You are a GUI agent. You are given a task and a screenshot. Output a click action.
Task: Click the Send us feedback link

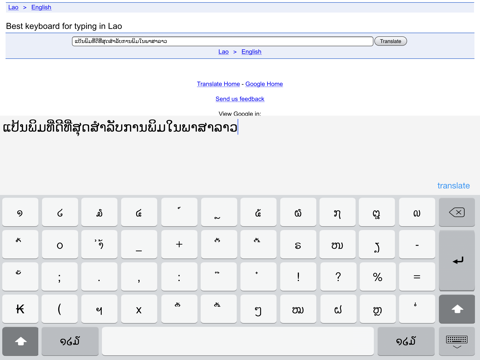point(240,99)
